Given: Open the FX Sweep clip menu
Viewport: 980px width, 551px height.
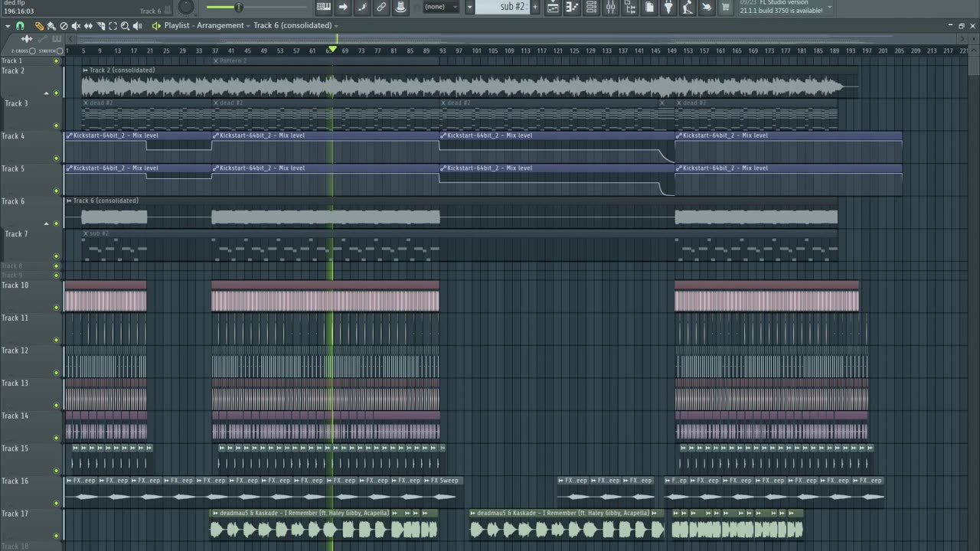Looking at the screenshot, I should click(x=427, y=481).
